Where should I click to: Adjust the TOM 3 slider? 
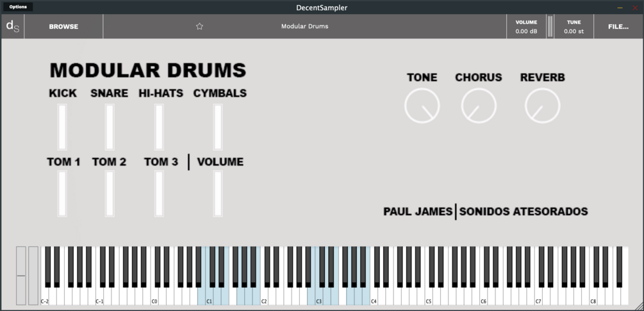click(x=160, y=194)
